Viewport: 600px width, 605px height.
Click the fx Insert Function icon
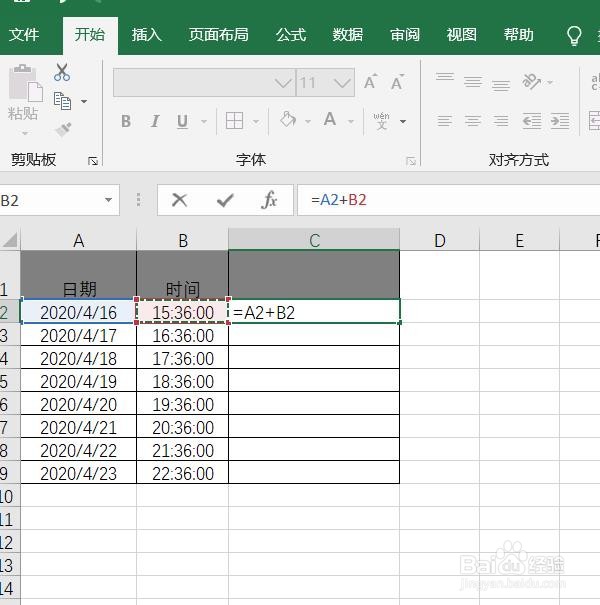(269, 200)
